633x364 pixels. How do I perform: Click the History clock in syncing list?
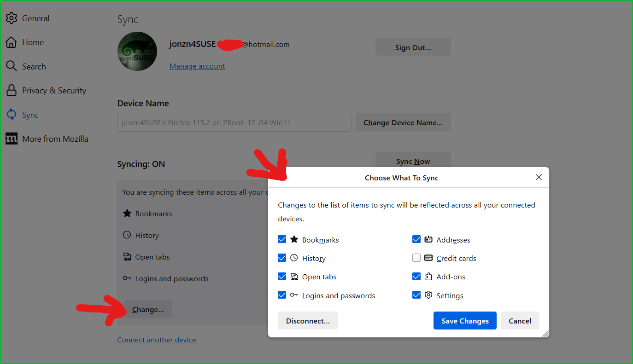coord(127,235)
